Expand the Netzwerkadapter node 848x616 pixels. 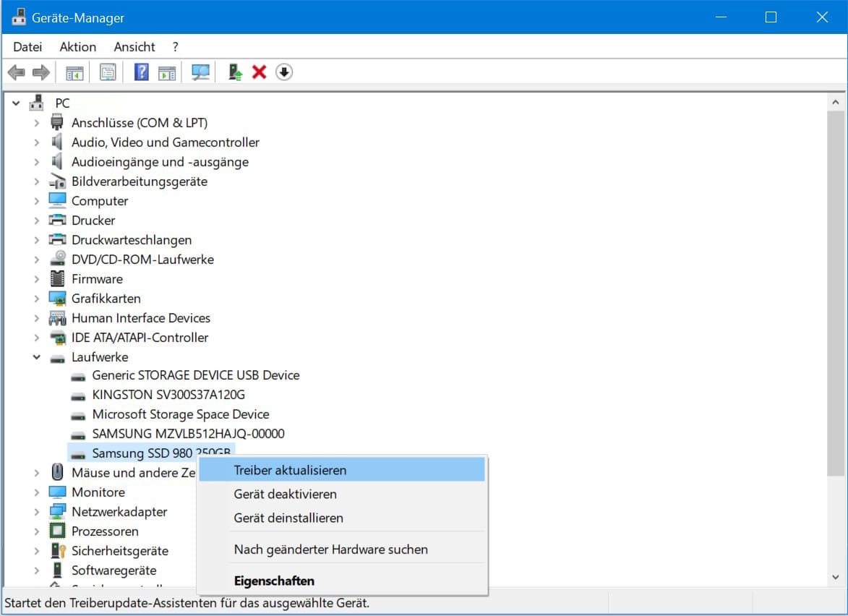coord(36,512)
